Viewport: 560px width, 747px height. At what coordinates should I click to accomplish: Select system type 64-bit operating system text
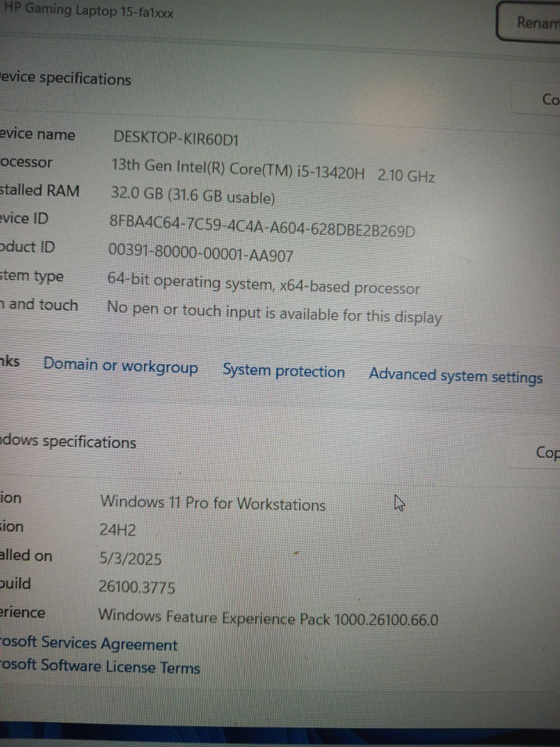coord(264,284)
